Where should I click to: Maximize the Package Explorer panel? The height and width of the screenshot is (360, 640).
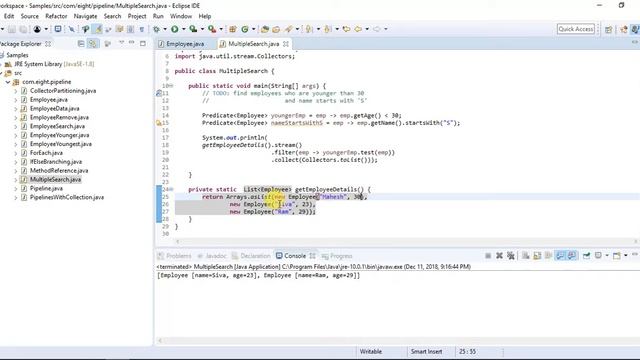(x=142, y=43)
